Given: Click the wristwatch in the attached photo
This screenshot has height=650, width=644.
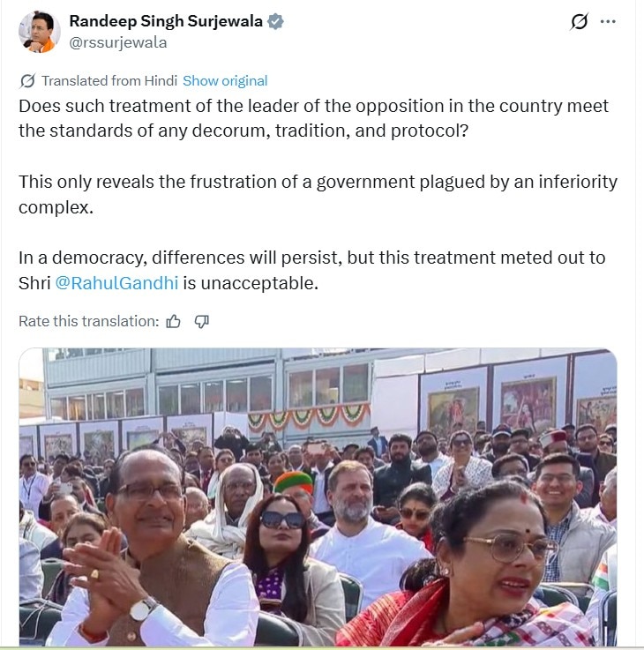Looking at the screenshot, I should [x=142, y=609].
